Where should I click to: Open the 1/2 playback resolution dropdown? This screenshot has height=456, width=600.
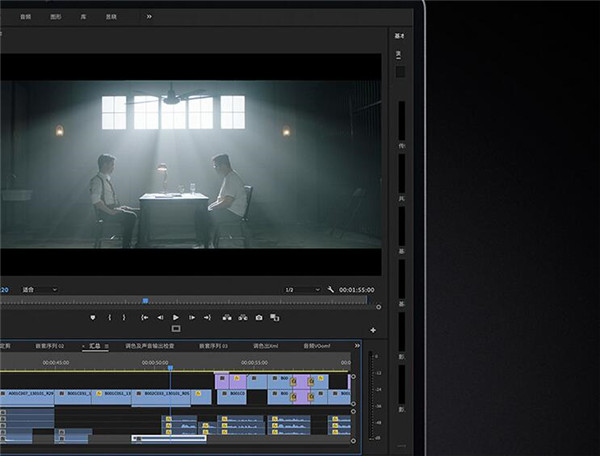[x=302, y=290]
